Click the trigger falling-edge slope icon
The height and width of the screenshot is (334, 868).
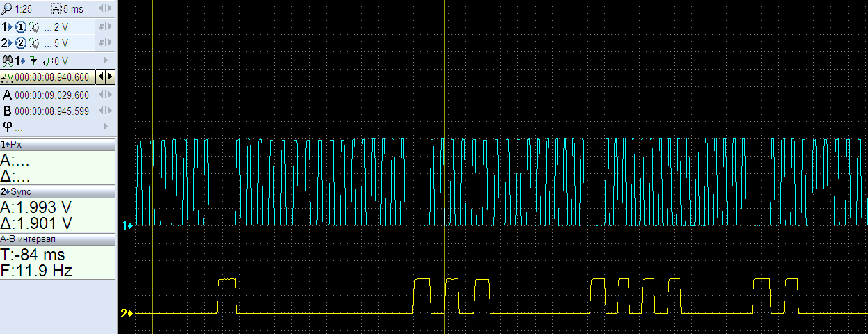click(x=33, y=61)
